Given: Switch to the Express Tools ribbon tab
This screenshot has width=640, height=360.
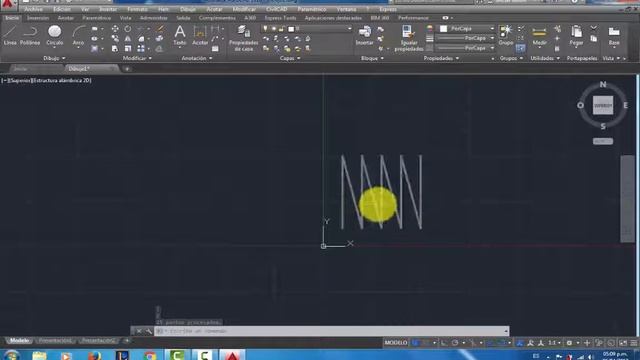Looking at the screenshot, I should (280, 18).
